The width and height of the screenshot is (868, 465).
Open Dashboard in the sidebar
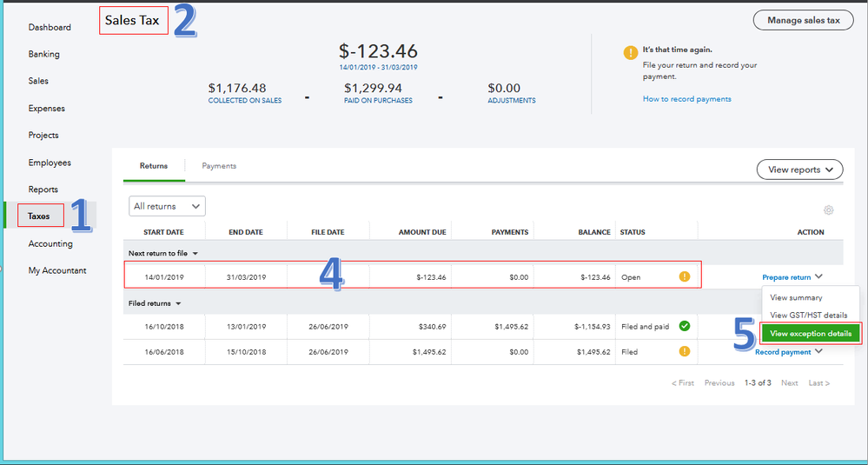50,27
